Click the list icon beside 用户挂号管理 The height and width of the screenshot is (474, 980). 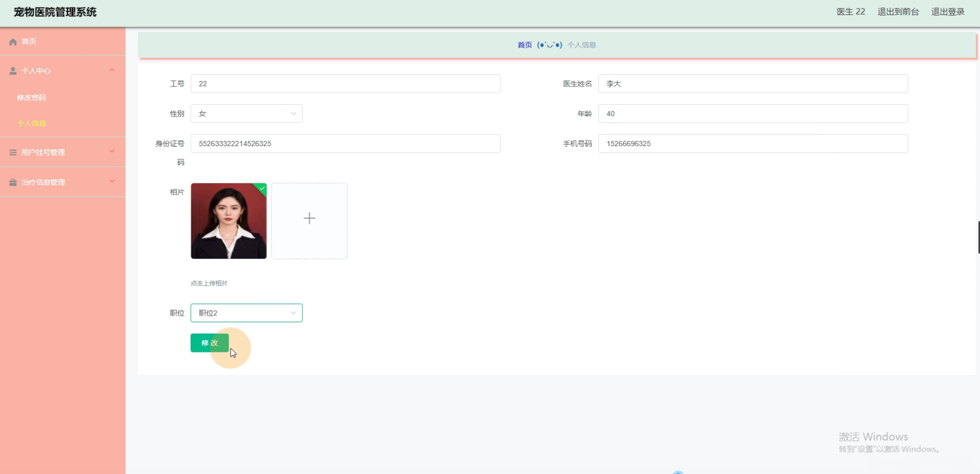coord(13,152)
